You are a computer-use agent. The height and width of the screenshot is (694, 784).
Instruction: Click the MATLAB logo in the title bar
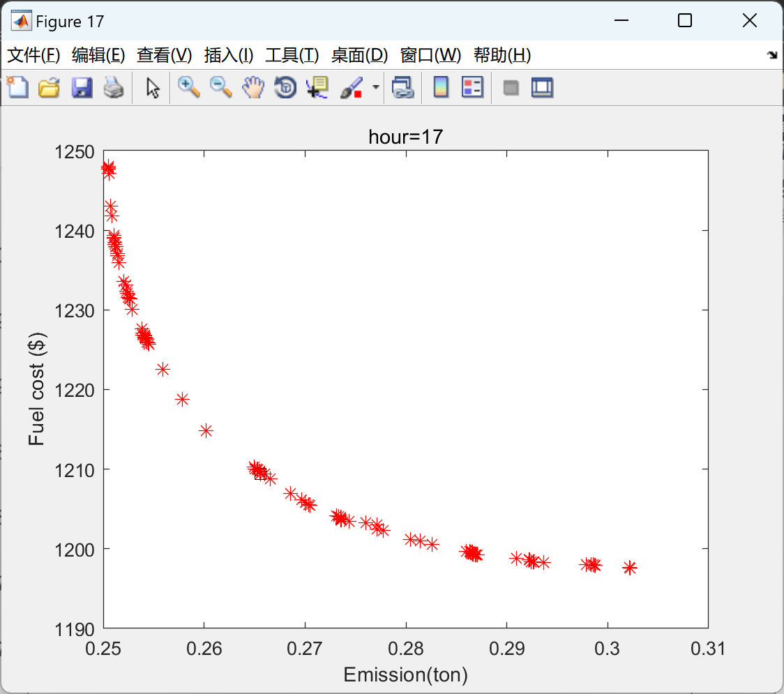tap(22, 21)
